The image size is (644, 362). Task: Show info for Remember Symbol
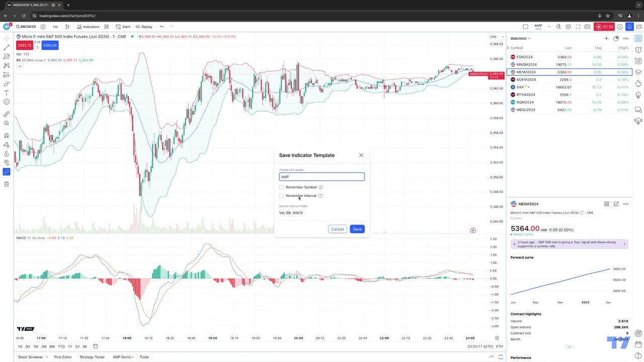tap(320, 187)
